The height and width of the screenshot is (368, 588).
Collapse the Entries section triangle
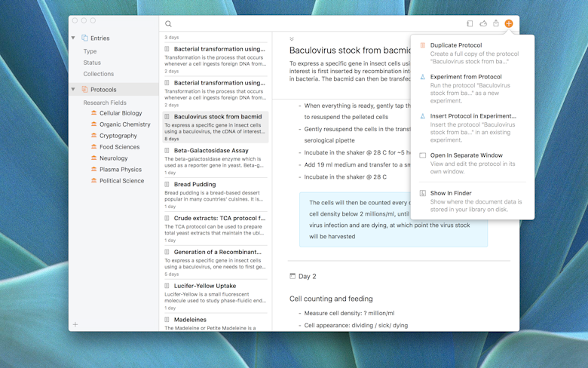point(73,38)
